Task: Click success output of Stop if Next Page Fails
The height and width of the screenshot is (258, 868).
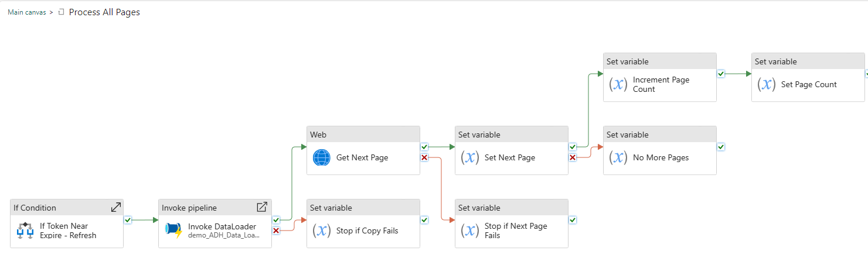Action: [x=573, y=220]
